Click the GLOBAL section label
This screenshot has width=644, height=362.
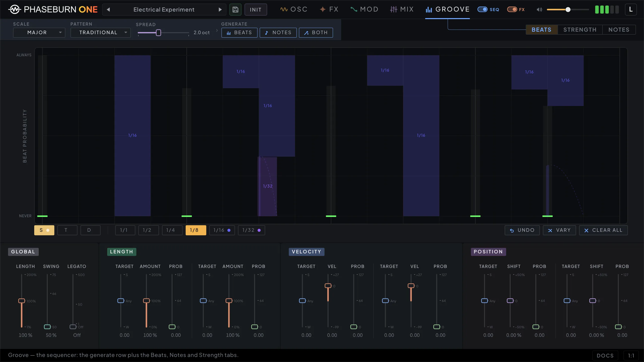coord(23,252)
